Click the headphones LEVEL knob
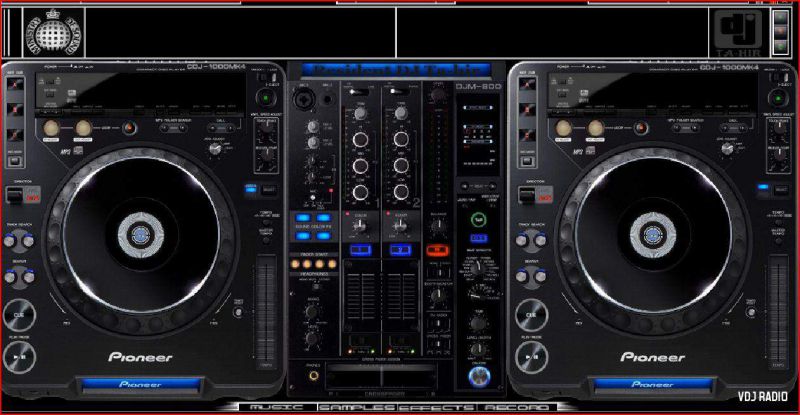This screenshot has width=800, height=415. (312, 338)
